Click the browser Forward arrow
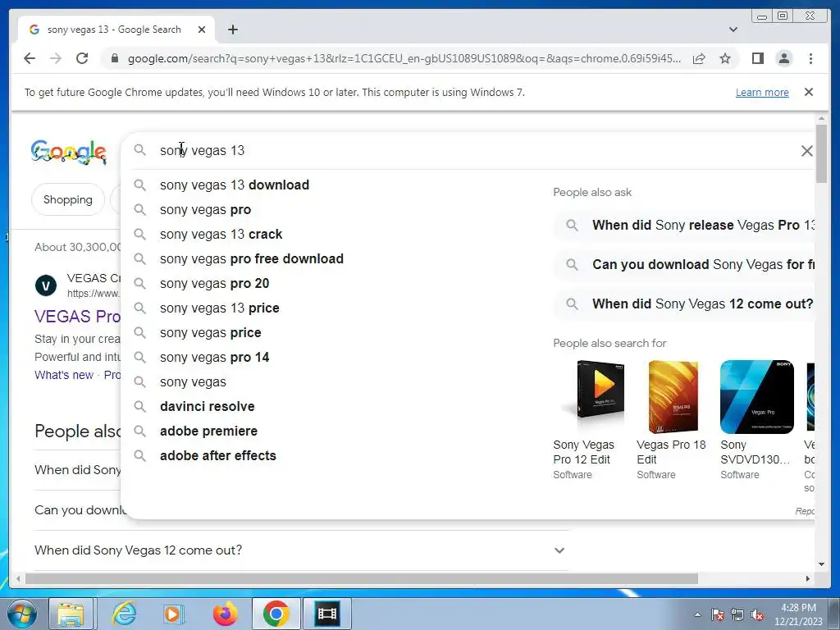 tap(56, 58)
